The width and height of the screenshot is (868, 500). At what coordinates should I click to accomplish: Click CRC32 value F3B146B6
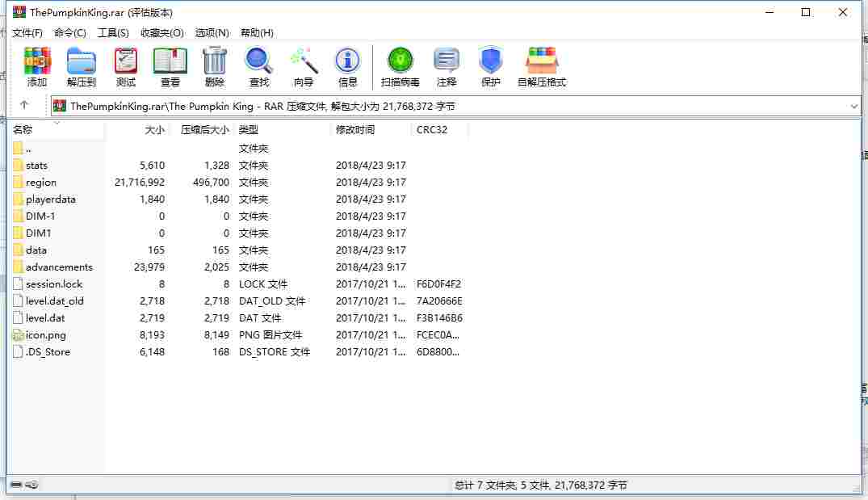(x=439, y=317)
